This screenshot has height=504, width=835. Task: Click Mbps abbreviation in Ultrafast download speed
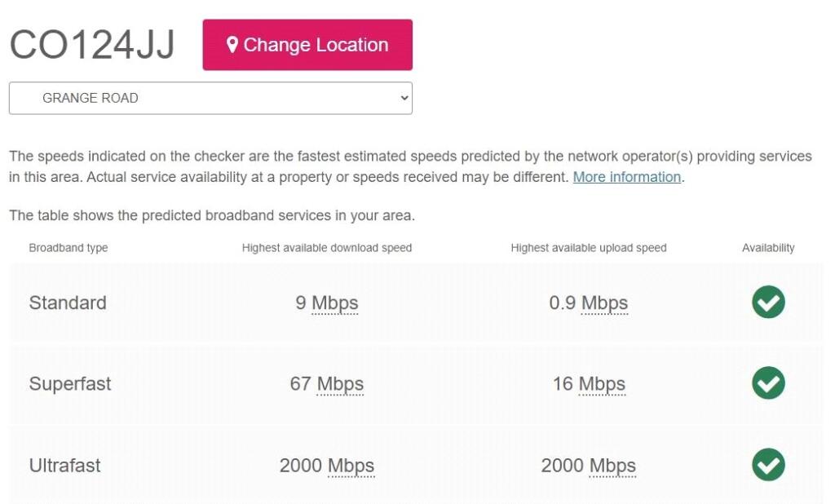[x=351, y=466]
